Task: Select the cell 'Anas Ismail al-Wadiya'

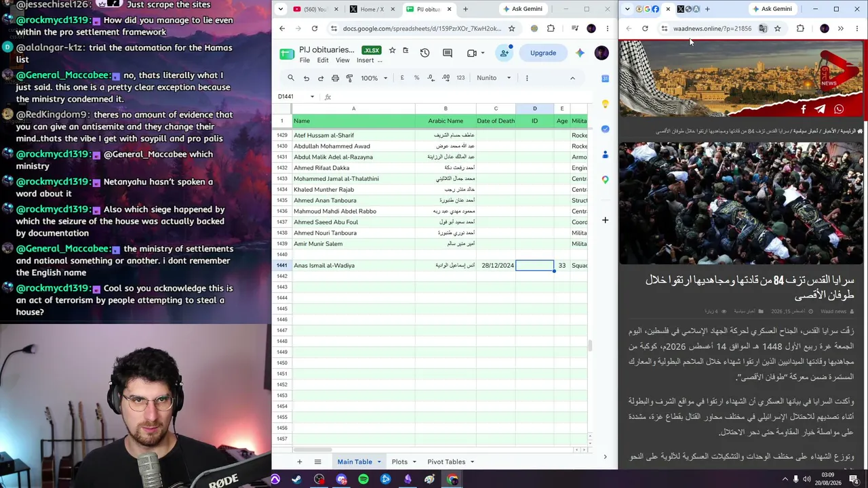Action: [x=353, y=265]
